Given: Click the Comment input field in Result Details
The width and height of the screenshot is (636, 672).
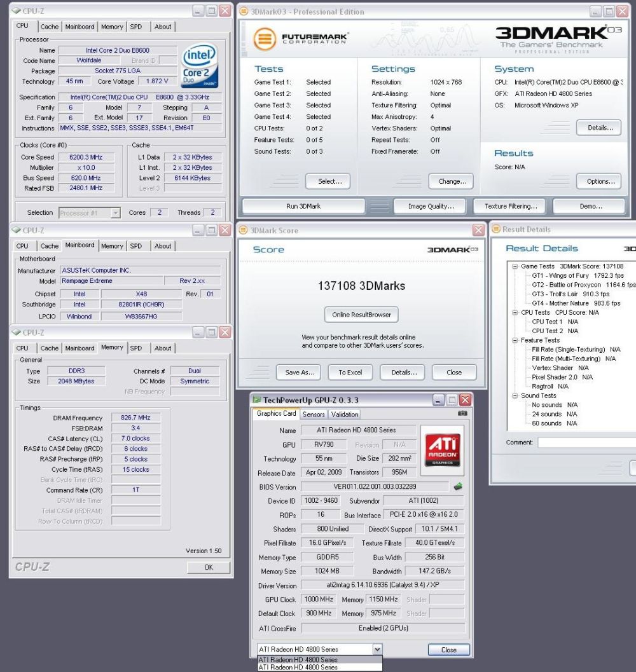Looking at the screenshot, I should pyautogui.click(x=586, y=442).
